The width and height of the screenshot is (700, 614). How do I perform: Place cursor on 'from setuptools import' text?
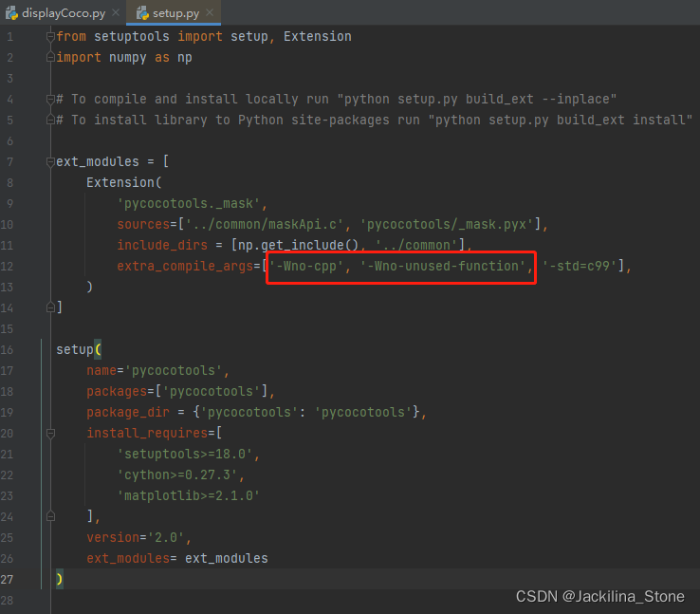click(x=139, y=37)
